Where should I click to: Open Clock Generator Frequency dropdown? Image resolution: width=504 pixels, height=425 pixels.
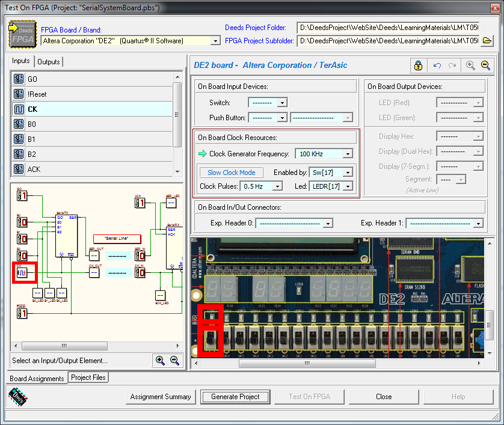348,154
